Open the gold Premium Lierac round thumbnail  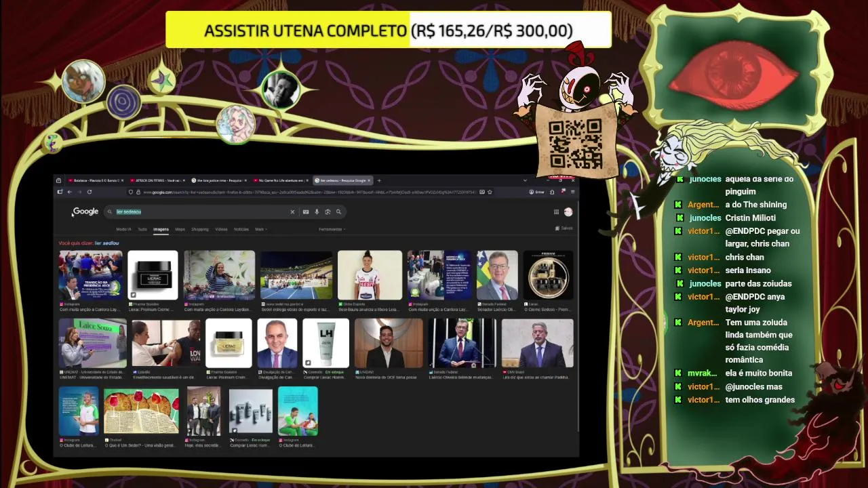coord(549,275)
